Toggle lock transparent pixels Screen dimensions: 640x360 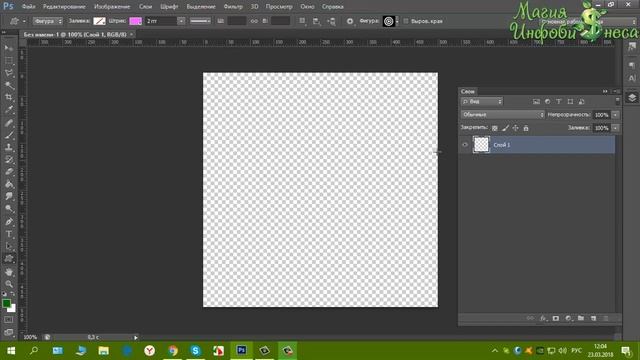coord(495,128)
